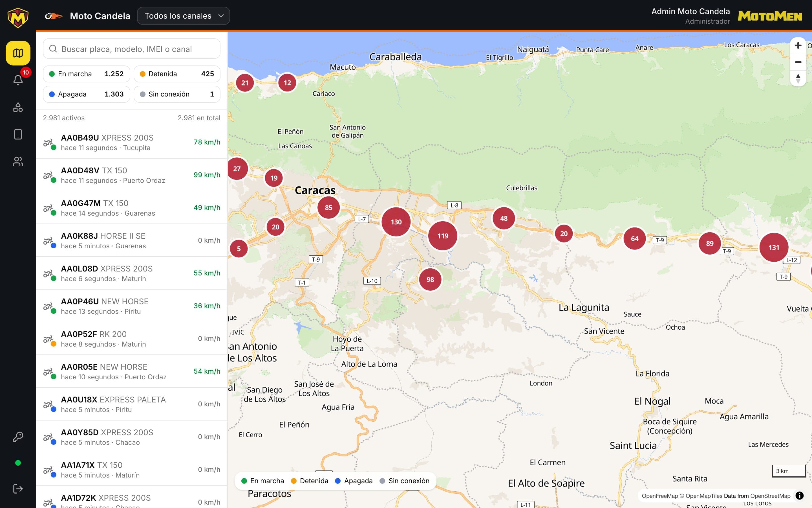Expand the Todos los canales dropdown
Screen dimensions: 812x508
[x=184, y=16]
